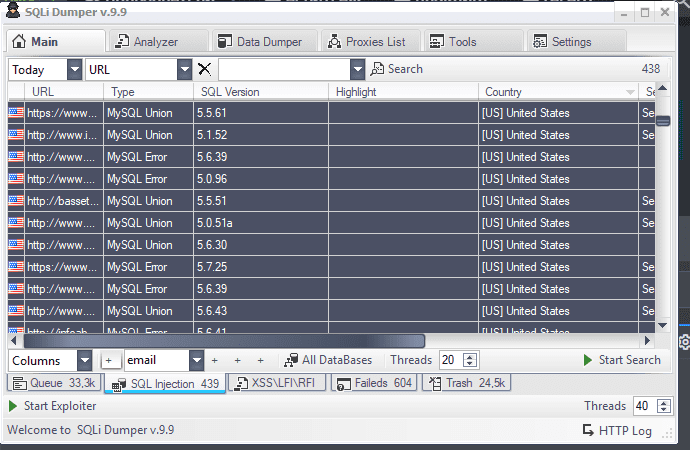Open the Columns dropdown

tap(84, 361)
